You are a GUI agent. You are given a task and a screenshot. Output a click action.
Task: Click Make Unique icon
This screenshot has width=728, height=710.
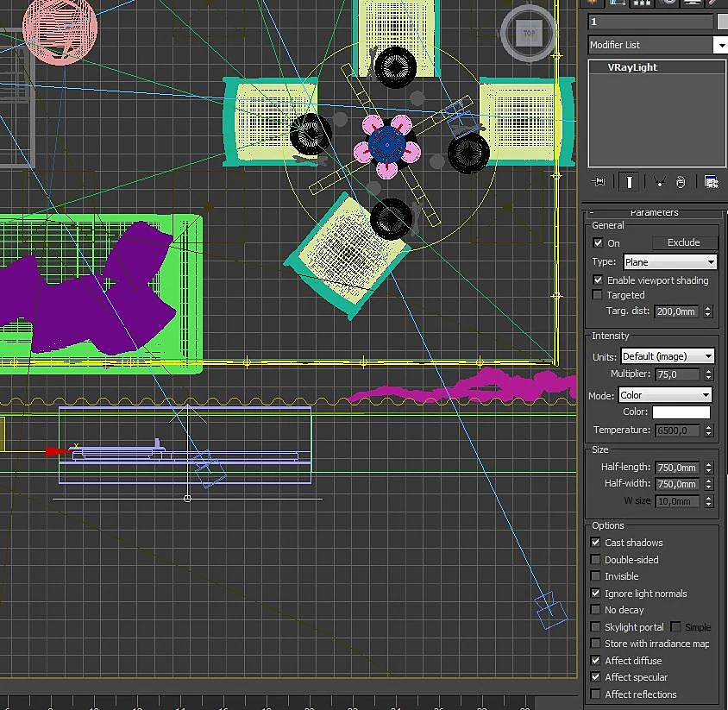659,181
